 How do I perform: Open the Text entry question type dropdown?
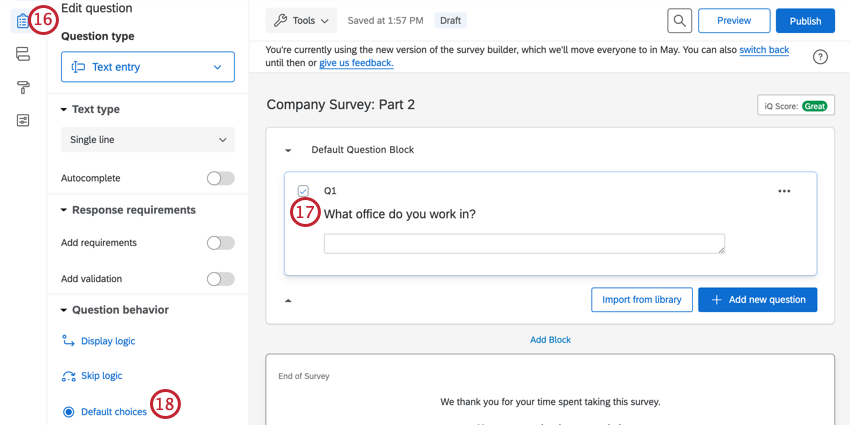click(x=148, y=67)
